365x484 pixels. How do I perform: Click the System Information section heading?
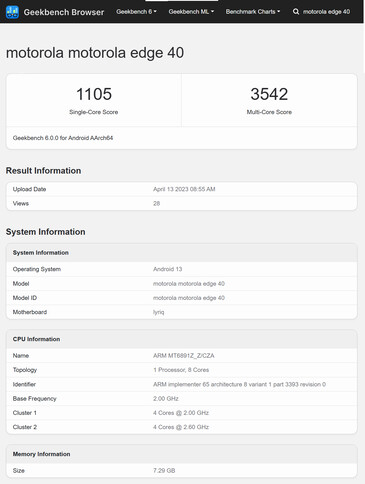click(x=45, y=232)
